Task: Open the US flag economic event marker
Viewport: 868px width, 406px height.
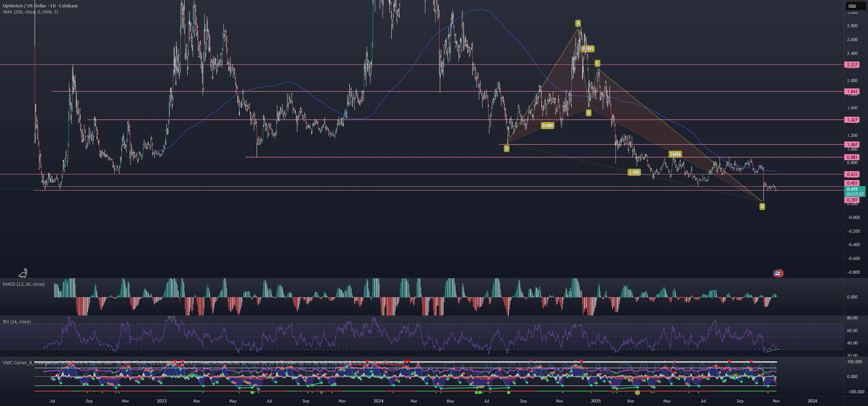Action: point(778,273)
